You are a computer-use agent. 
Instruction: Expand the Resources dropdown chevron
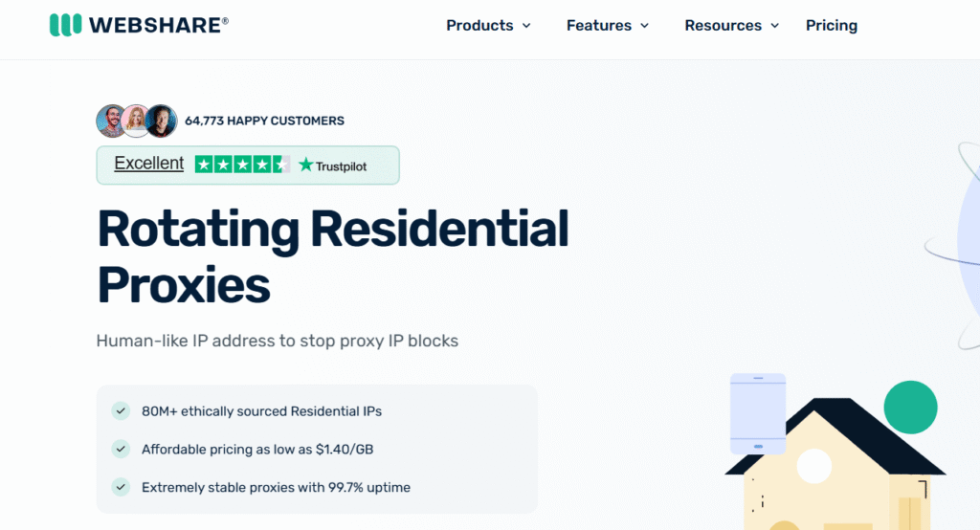tap(775, 26)
